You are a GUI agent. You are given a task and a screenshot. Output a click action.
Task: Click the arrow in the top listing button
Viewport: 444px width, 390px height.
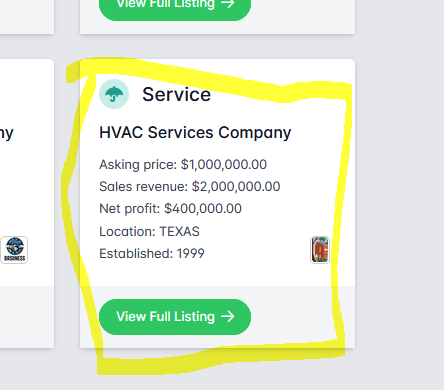tap(228, 3)
